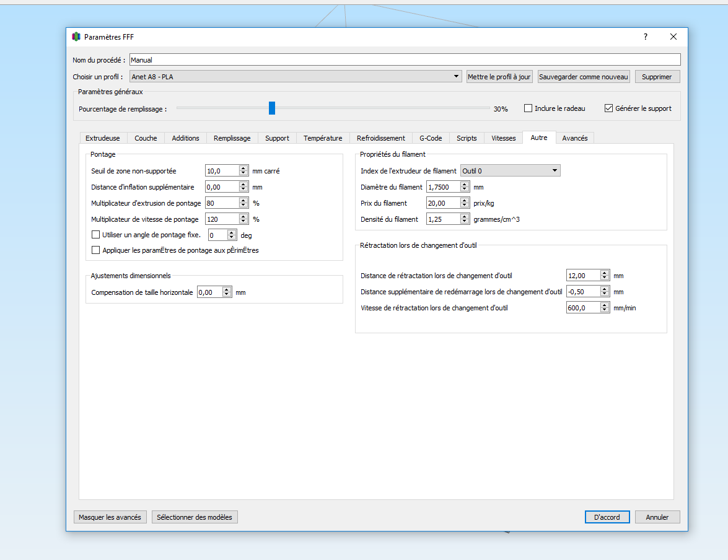Close the Paramètres FFF dialog
This screenshot has height=560, width=728.
point(673,37)
